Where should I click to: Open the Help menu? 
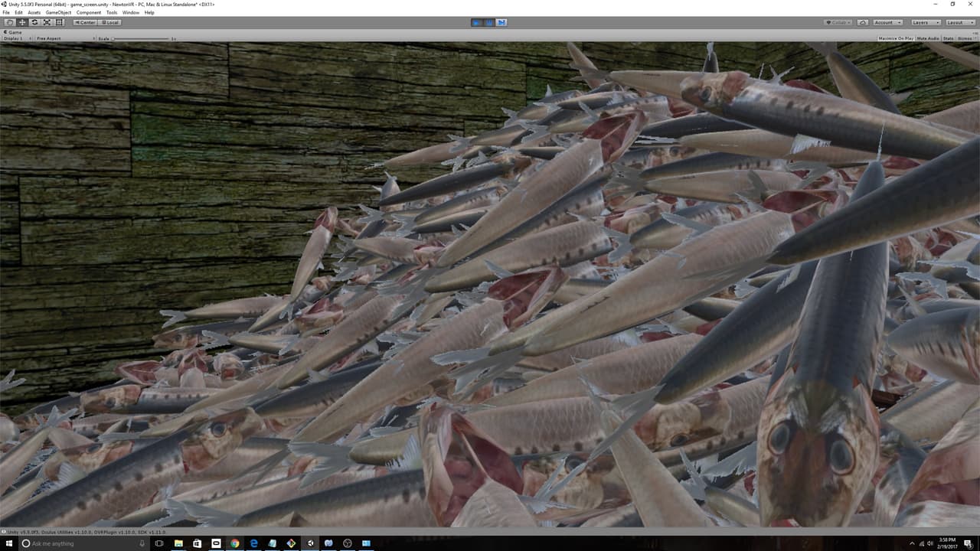[149, 12]
